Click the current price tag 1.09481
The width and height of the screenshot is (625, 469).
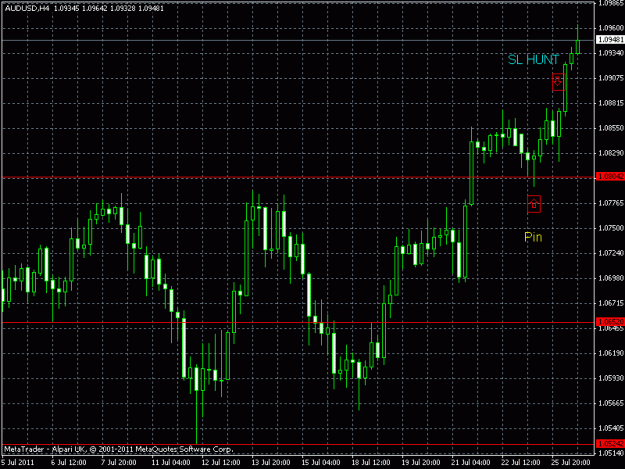click(x=610, y=39)
